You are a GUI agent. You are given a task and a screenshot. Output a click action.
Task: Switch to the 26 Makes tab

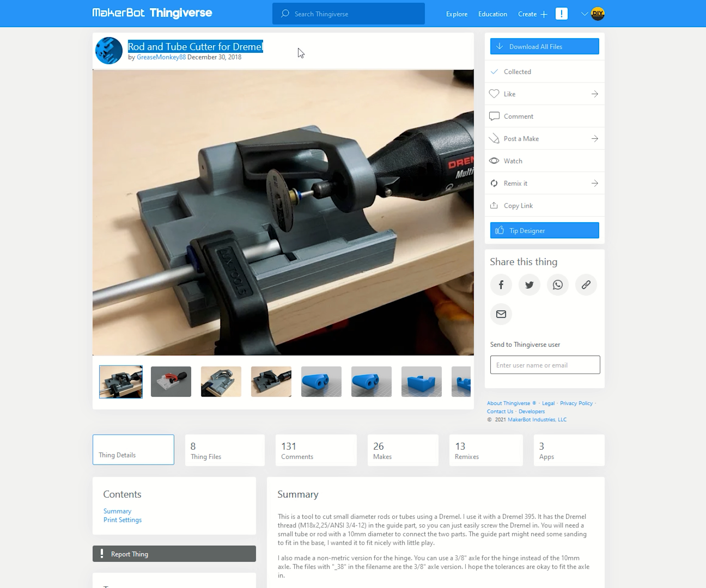point(403,450)
